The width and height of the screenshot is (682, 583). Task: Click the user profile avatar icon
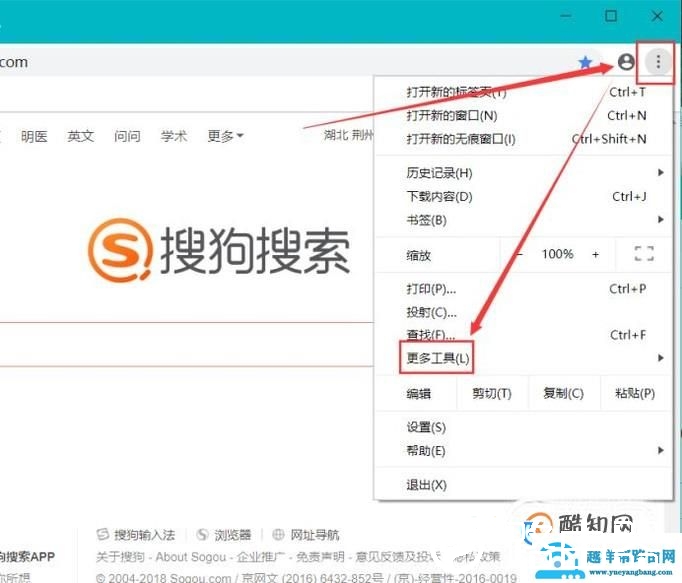[626, 62]
